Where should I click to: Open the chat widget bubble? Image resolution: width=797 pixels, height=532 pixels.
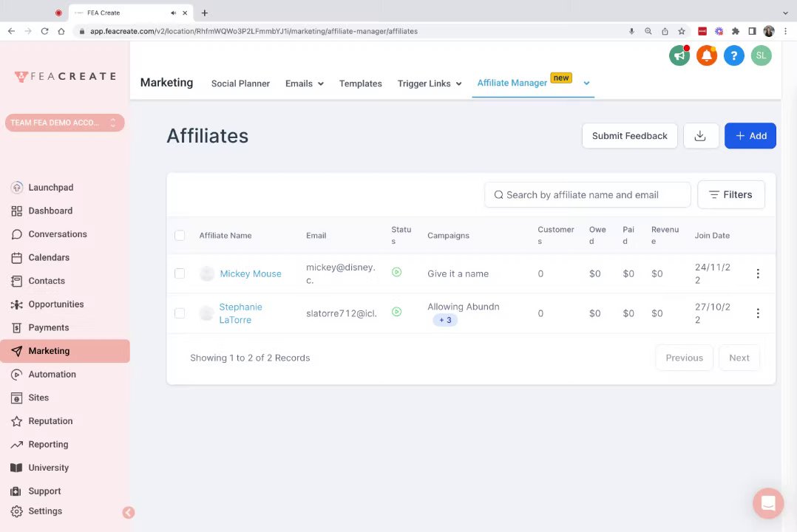point(768,503)
